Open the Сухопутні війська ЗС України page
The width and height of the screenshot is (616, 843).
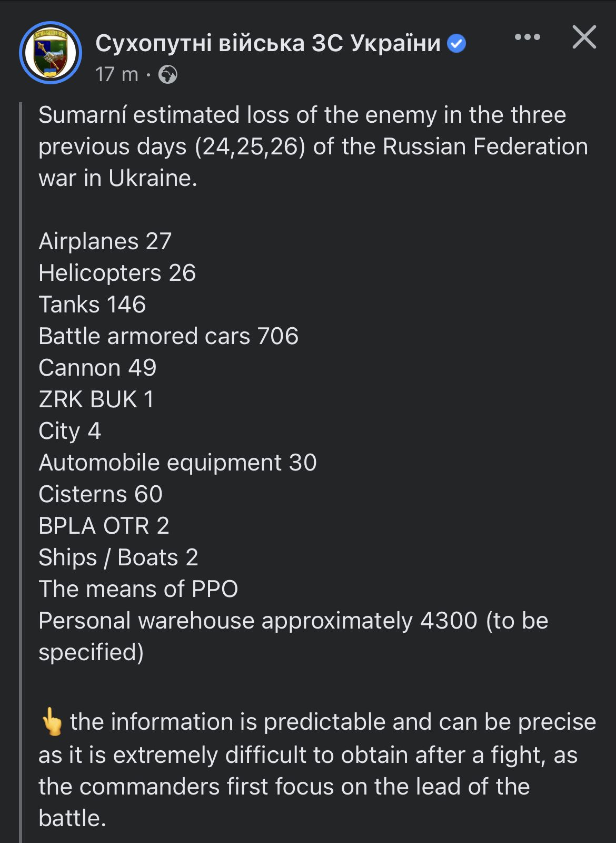point(267,43)
